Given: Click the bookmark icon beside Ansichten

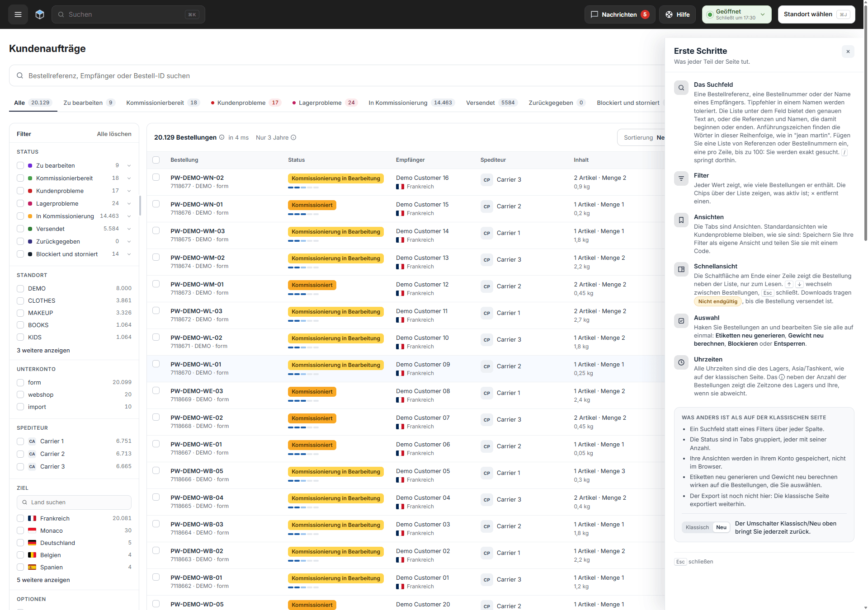Looking at the screenshot, I should click(x=681, y=220).
